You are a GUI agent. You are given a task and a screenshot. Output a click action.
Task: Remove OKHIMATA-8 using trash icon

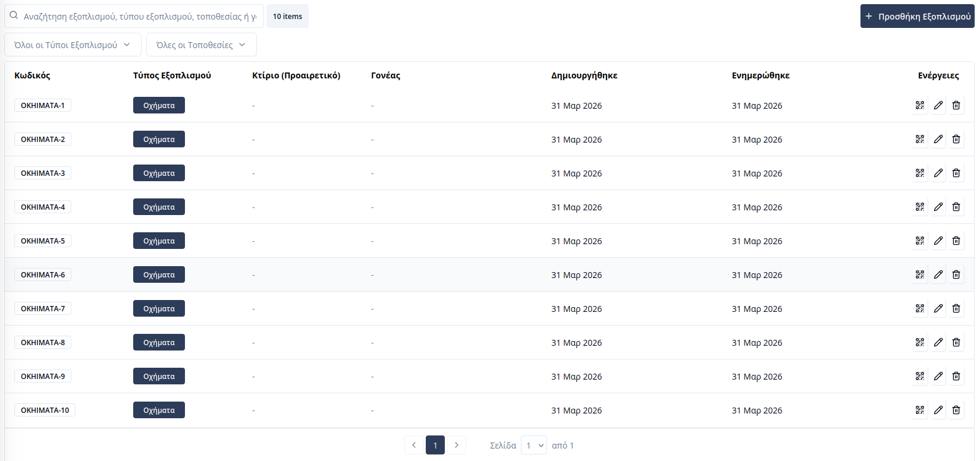[956, 342]
